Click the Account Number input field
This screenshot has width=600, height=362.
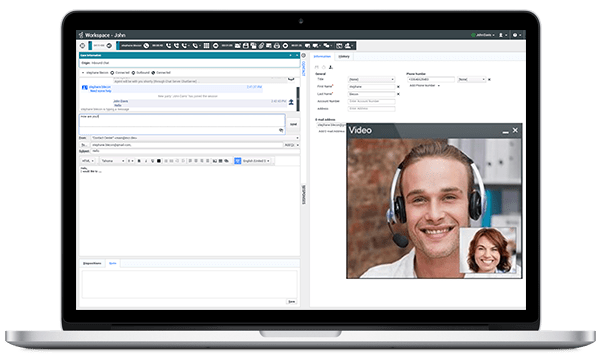371,101
